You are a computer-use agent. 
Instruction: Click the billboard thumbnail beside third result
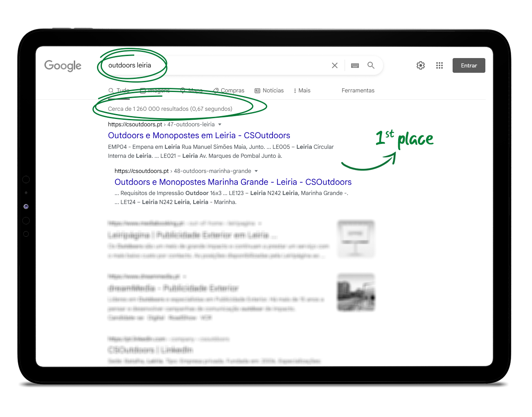pyautogui.click(x=356, y=239)
